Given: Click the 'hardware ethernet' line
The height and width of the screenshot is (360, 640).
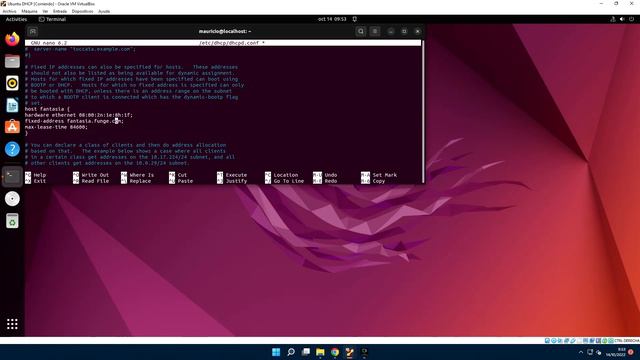Looking at the screenshot, I should click(79, 115).
